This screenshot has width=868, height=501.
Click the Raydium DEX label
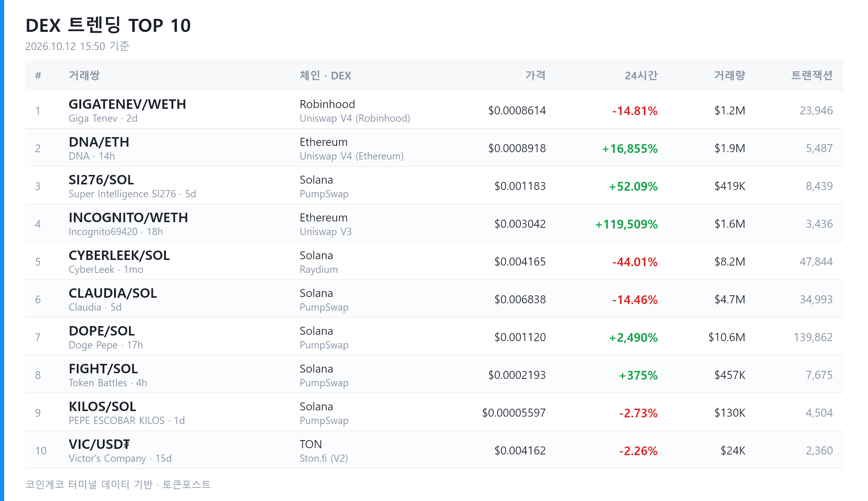(318, 269)
